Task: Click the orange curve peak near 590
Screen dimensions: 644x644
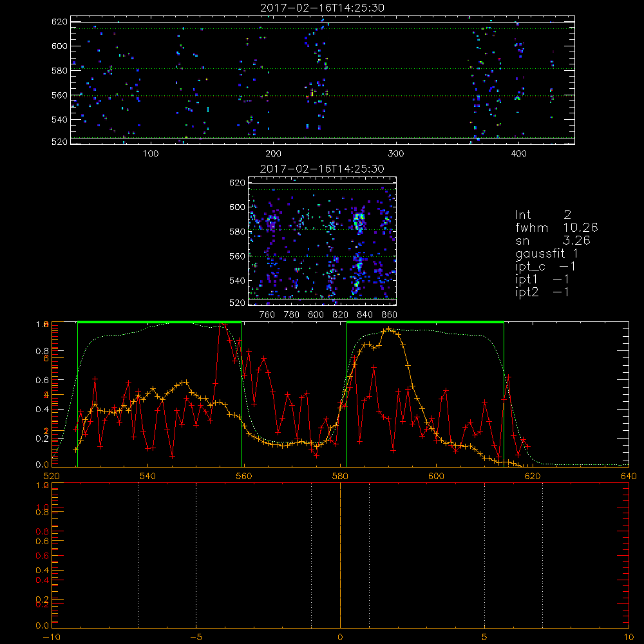Action: click(388, 328)
